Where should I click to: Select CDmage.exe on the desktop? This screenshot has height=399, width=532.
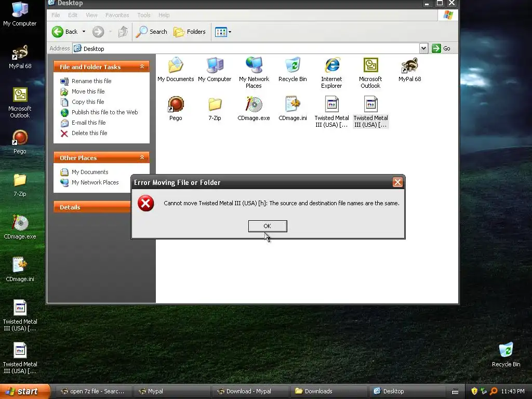[20, 227]
